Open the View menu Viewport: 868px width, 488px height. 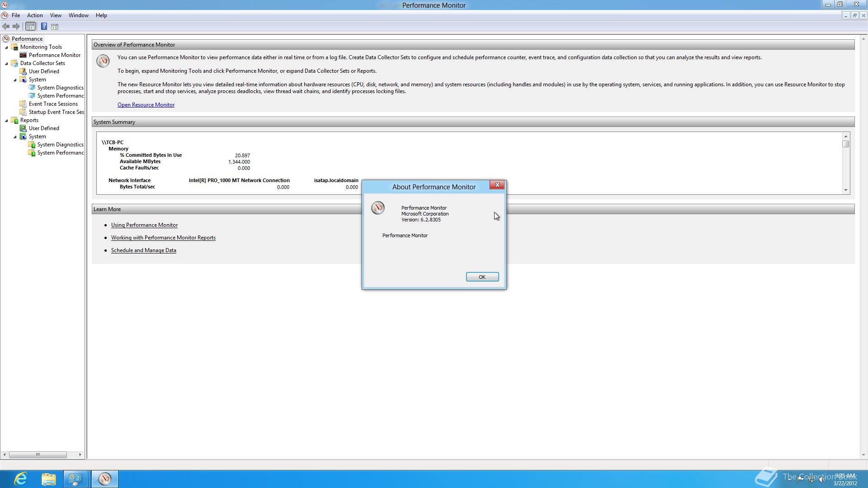pos(56,15)
